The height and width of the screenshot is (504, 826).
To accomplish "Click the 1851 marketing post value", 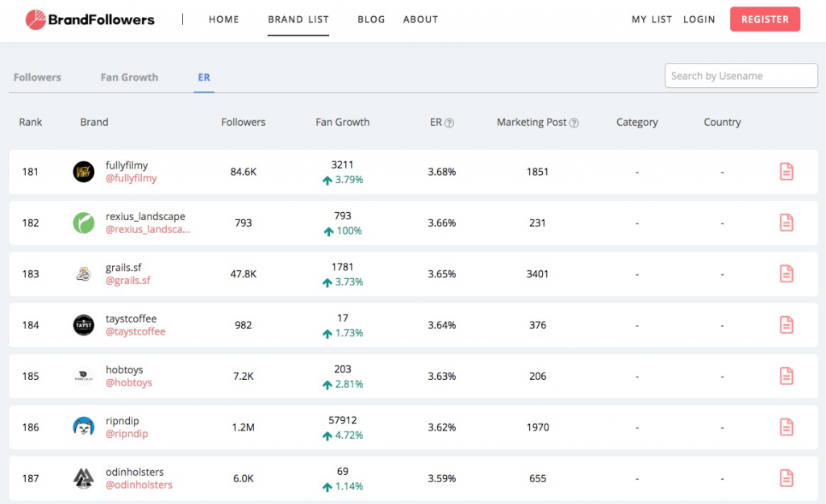I will pos(537,172).
